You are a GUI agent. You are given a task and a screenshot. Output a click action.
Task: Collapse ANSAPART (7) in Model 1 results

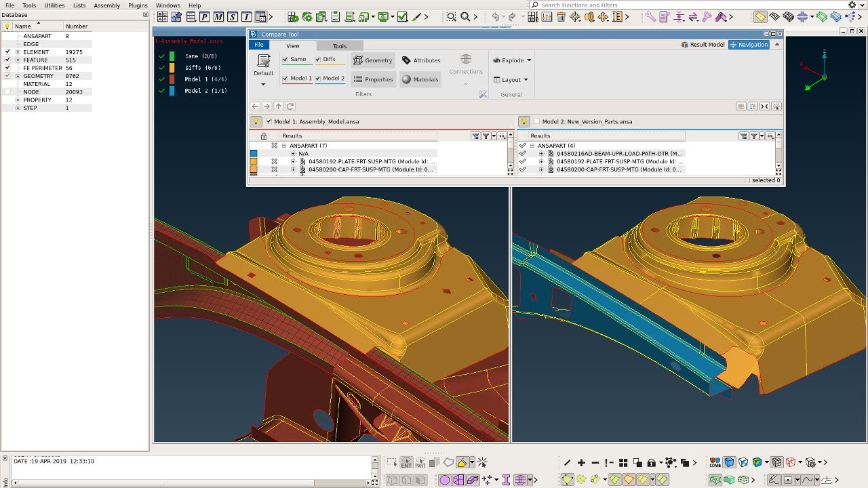click(284, 146)
